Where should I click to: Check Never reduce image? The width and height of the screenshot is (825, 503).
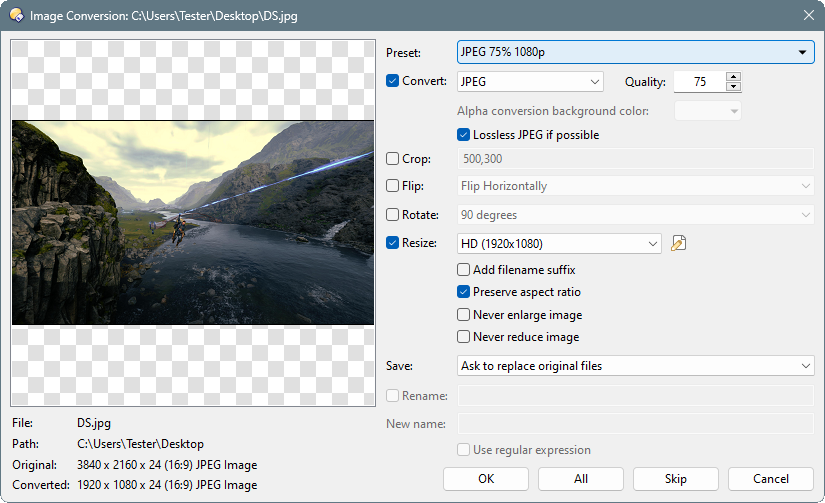coord(464,337)
